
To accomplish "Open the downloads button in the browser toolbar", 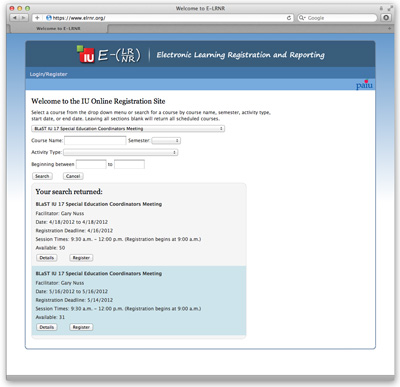I will click(386, 18).
